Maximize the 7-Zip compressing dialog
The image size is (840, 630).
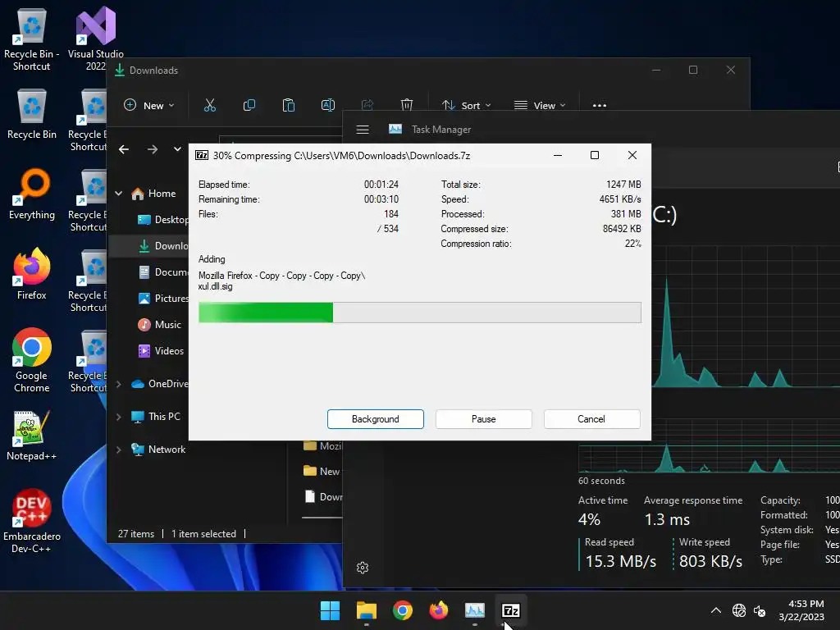tap(595, 155)
